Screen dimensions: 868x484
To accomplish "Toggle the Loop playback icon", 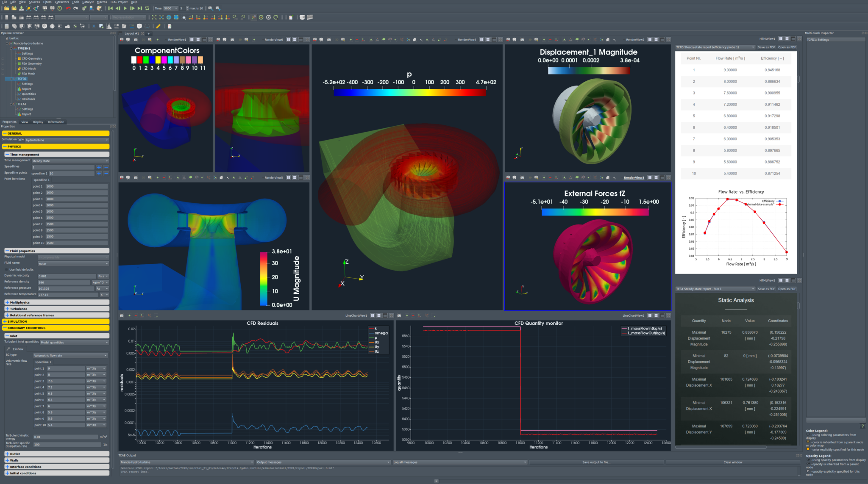I will 147,8.
